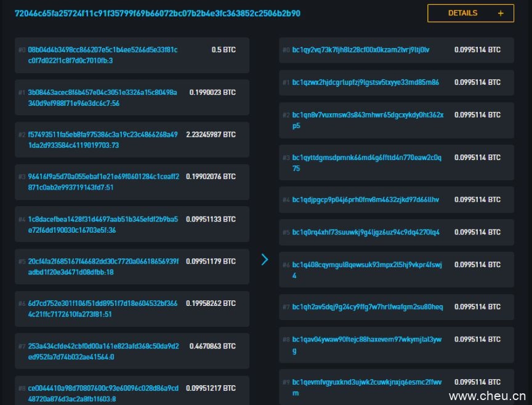
Task: Open input #8 hash starting ce0044410a
Action: (103, 393)
